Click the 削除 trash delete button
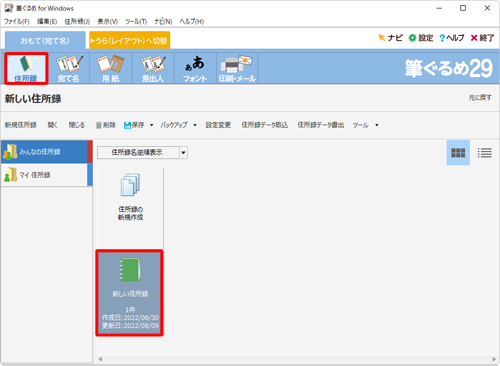Viewport: 500px width, 366px height. coord(106,125)
